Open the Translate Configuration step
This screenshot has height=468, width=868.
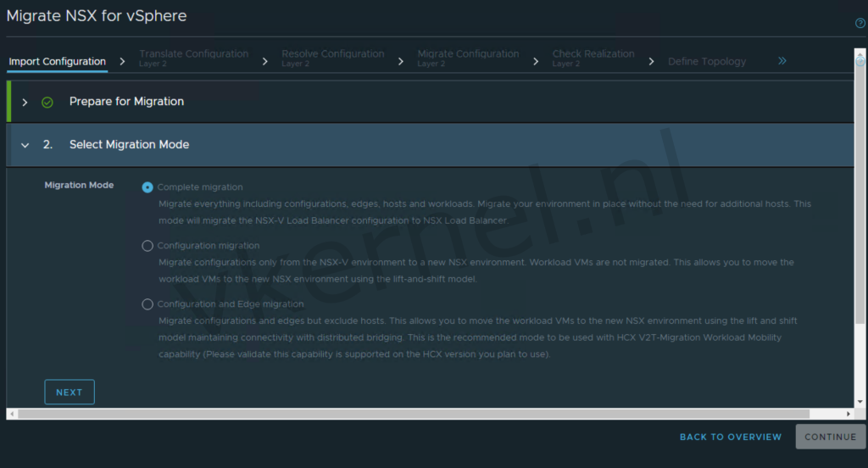[194, 58]
